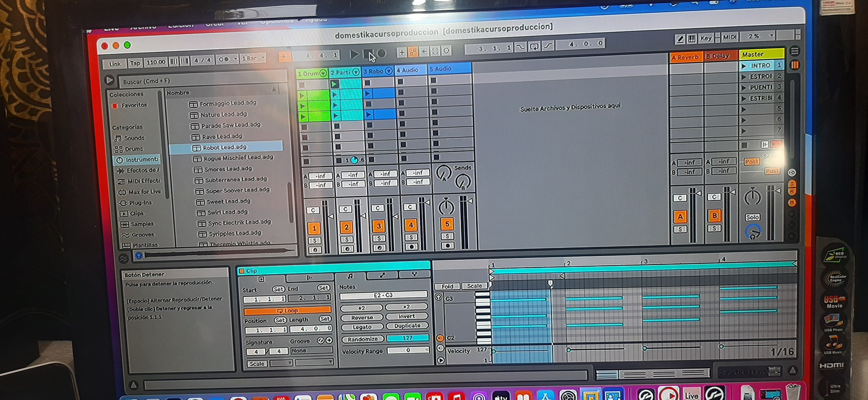Viewport: 868px width, 400px height.
Task: Expand the 3 Robo track fold arrow
Action: (388, 71)
